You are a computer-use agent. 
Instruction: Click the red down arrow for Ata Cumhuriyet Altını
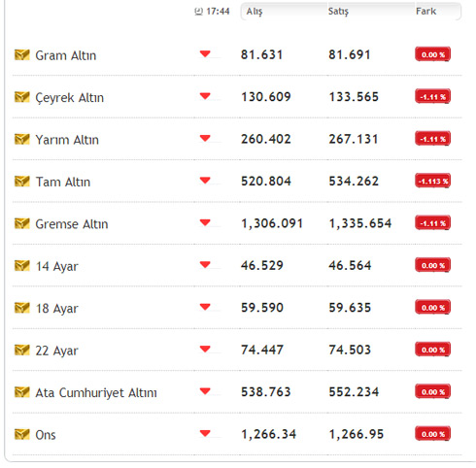[x=205, y=390]
